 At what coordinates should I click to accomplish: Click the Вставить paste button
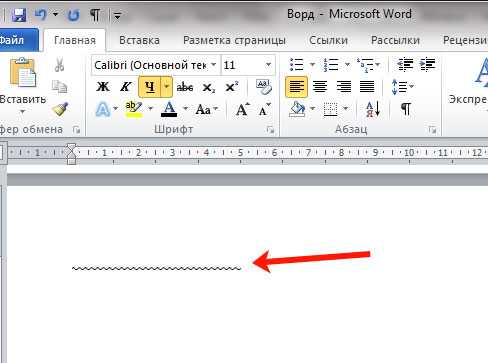coord(23,85)
